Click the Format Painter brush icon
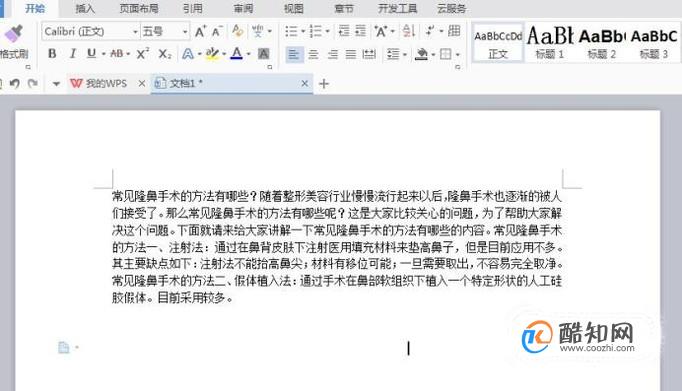This screenshot has width=682, height=391. [x=13, y=33]
